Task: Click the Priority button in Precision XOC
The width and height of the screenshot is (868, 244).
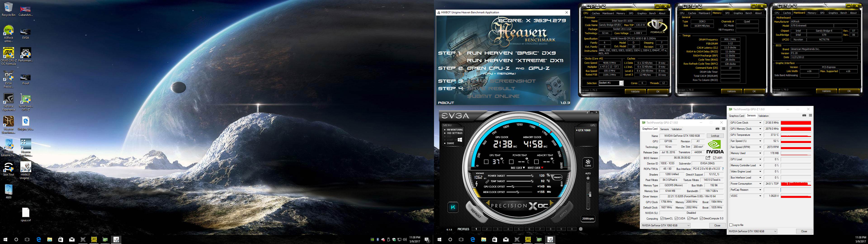Action: click(558, 177)
